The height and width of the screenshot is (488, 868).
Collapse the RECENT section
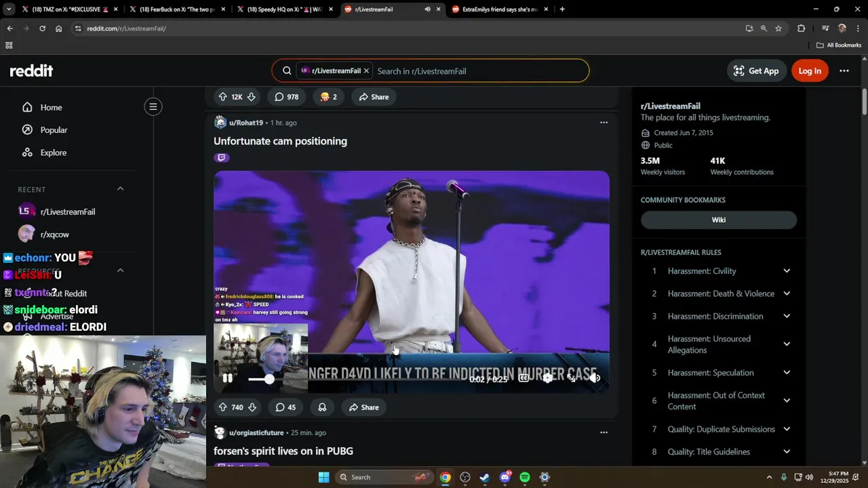(x=120, y=188)
